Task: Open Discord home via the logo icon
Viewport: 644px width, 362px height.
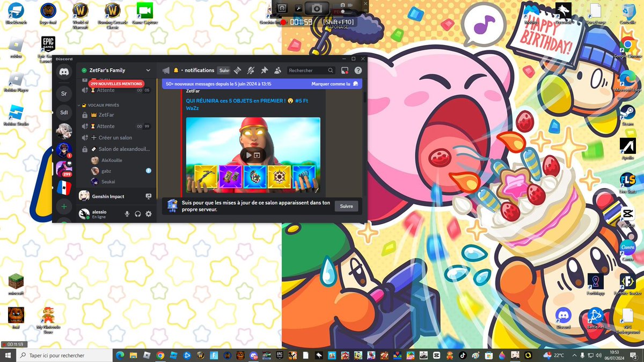Action: (64, 71)
